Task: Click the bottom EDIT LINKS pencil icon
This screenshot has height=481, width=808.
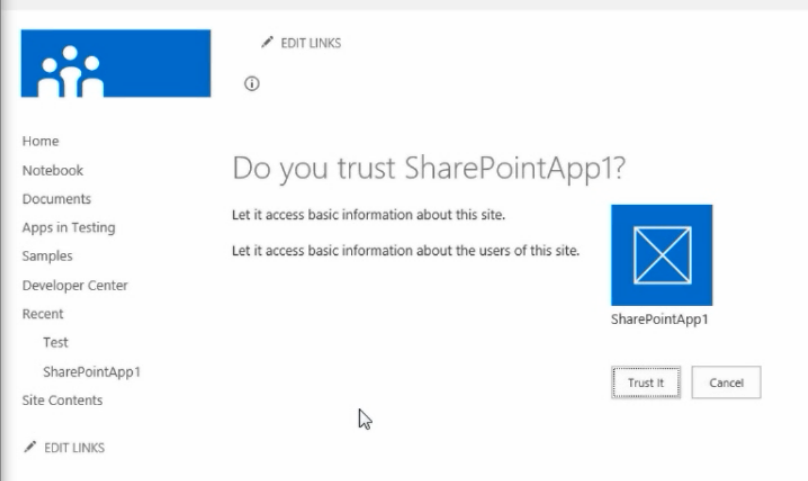Action: 30,446
